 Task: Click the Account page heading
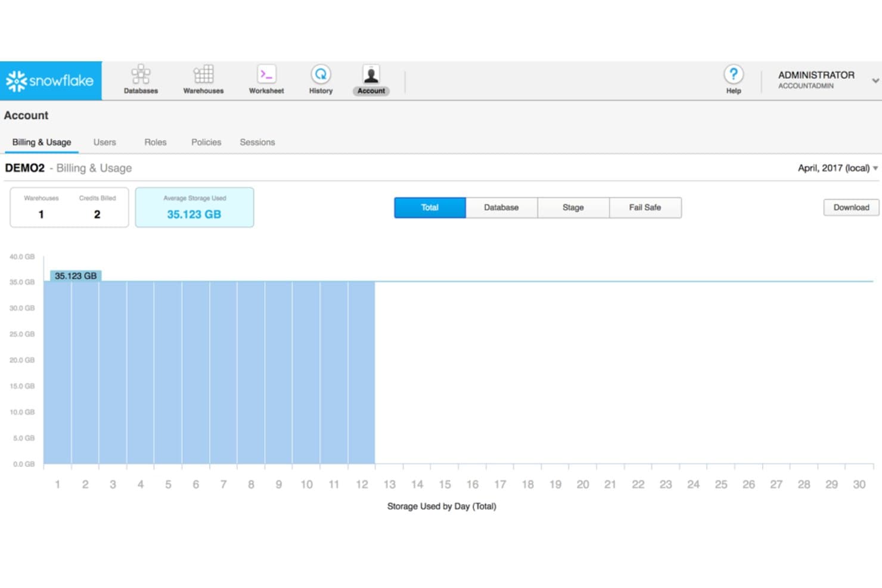[x=26, y=116]
